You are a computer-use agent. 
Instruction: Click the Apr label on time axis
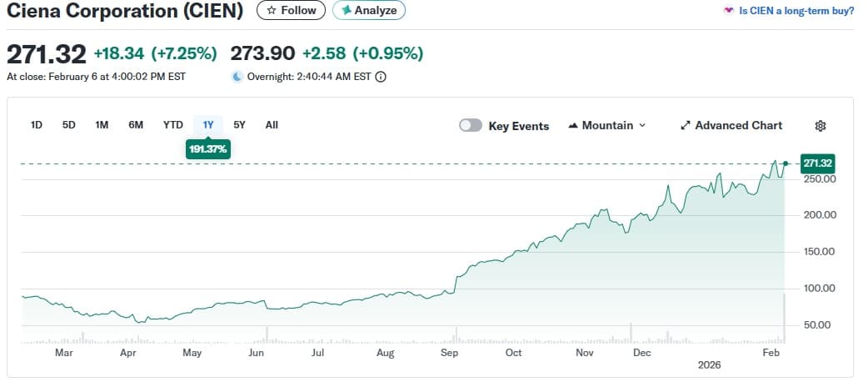[128, 353]
